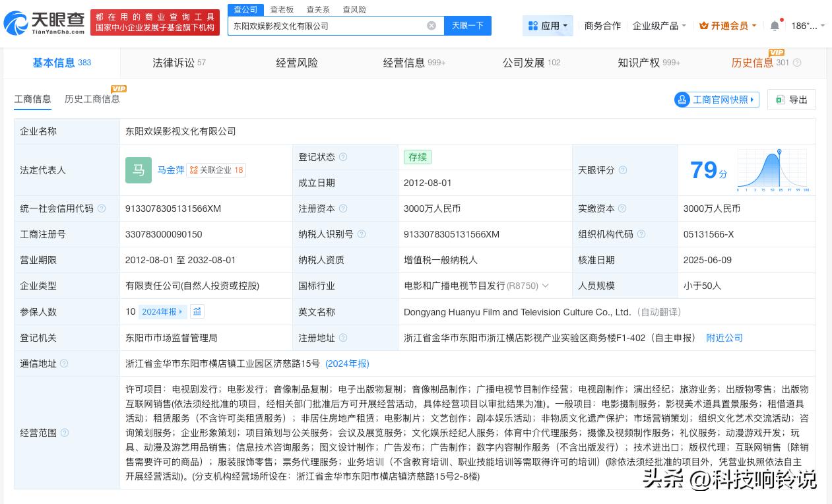Select the 小于50人 staff size value
This screenshot has width=832, height=504.
tap(703, 286)
